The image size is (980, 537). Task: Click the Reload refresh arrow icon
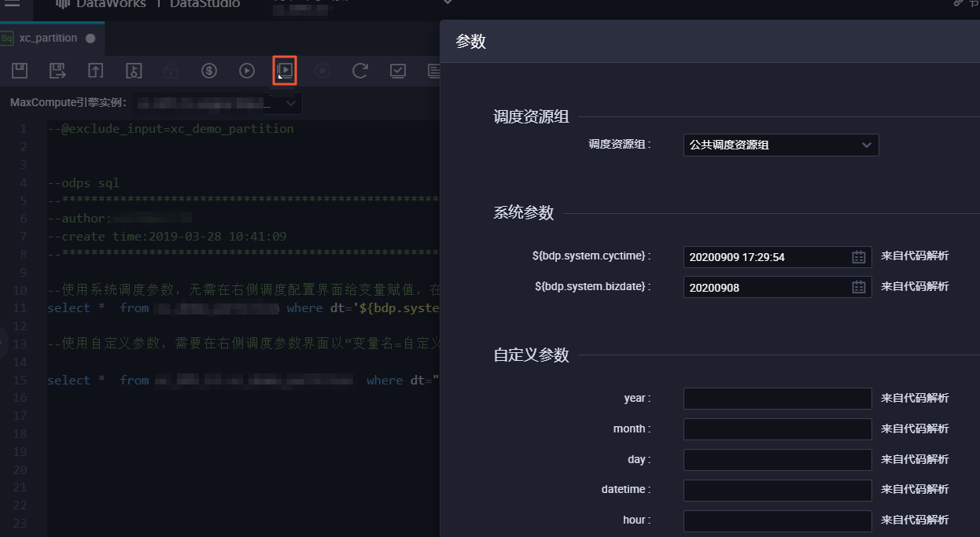[x=360, y=71]
